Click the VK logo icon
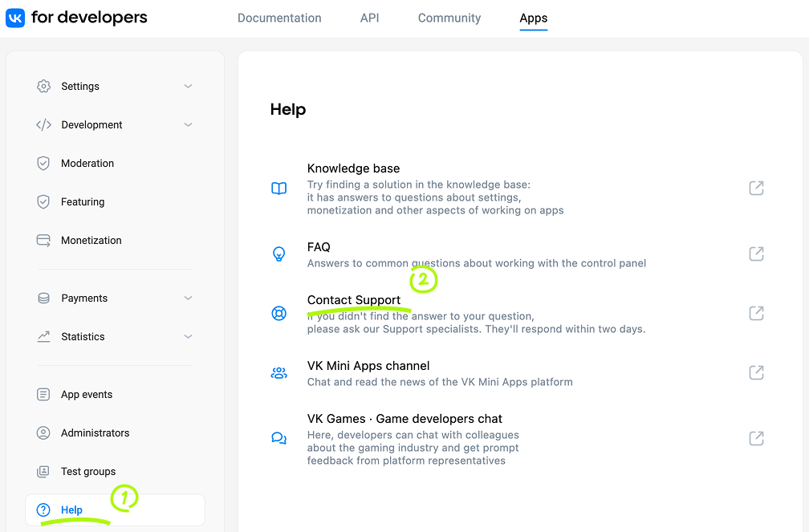Screen dimensions: 809x532 click(x=15, y=18)
